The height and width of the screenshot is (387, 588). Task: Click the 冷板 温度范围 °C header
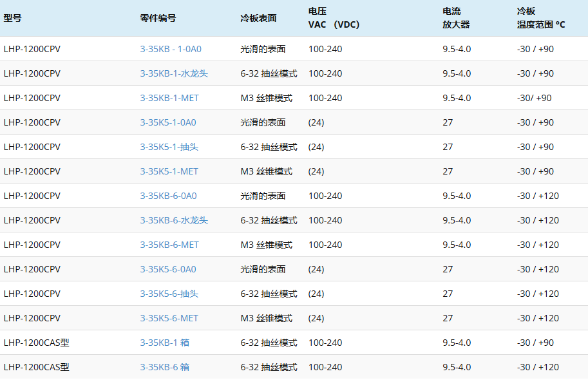coord(541,18)
